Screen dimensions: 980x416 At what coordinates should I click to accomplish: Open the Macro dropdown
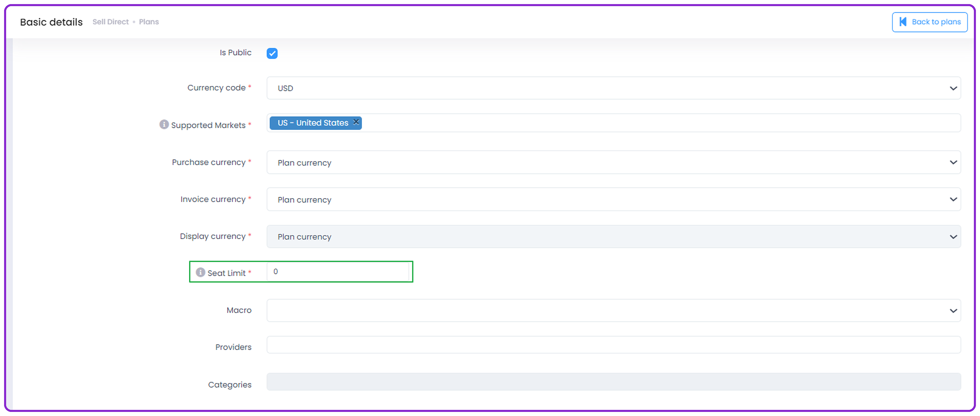[614, 311]
